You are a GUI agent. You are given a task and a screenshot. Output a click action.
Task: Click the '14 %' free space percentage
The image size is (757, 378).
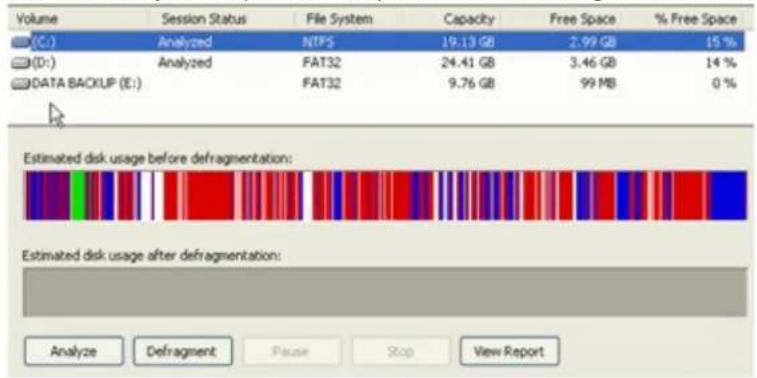[x=721, y=63]
